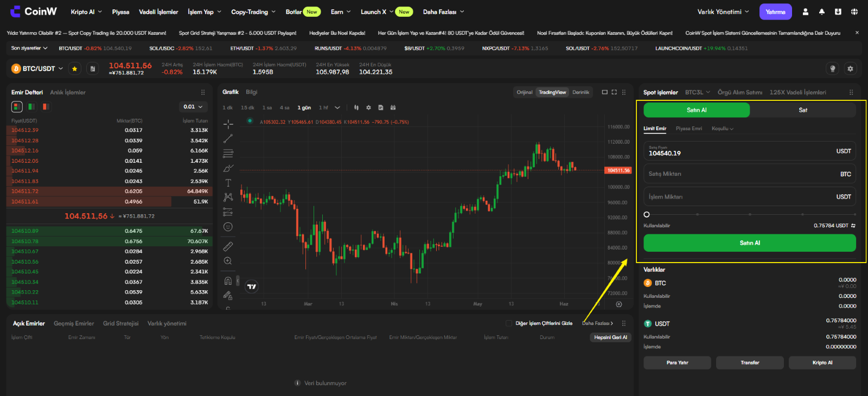Show only sell orders in order book
The height and width of the screenshot is (396, 868).
[46, 107]
